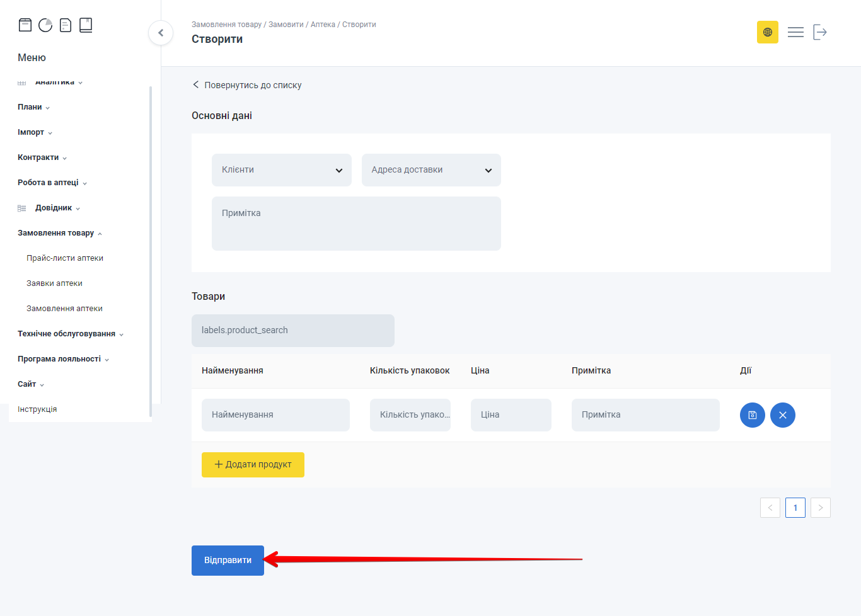Click the Відправити submit button

click(x=228, y=561)
